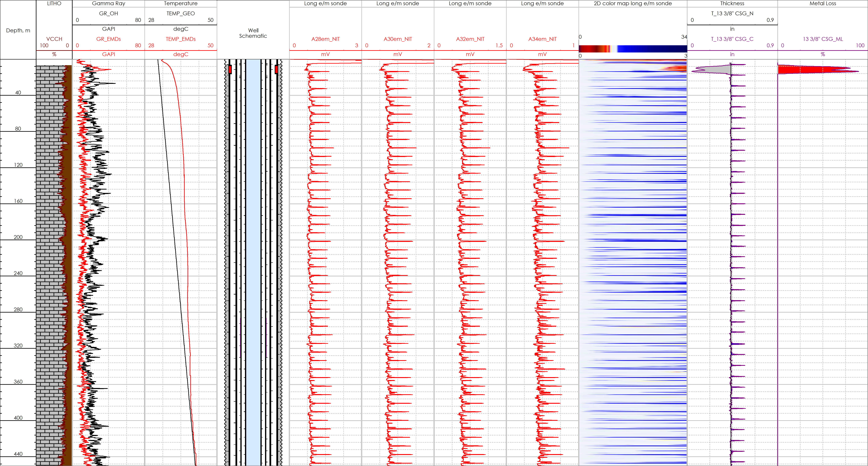
Task: Select the TEMP_EMDs curve label
Action: (x=181, y=39)
